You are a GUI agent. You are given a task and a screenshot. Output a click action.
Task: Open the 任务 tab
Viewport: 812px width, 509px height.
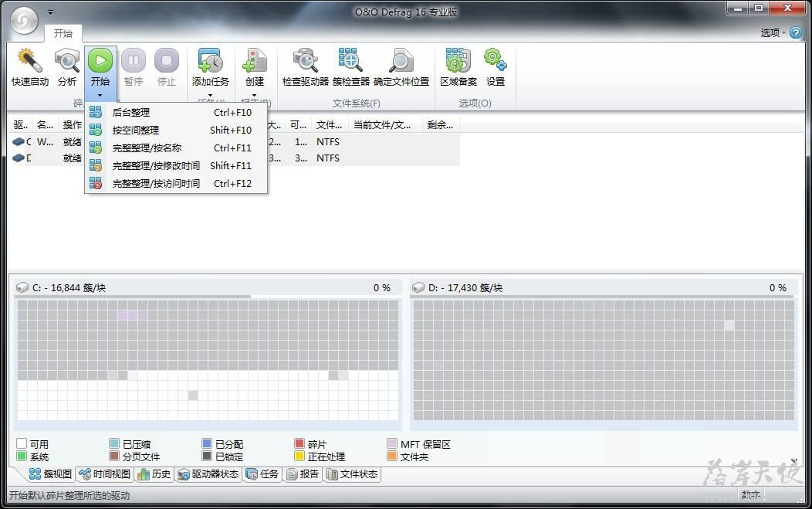262,473
